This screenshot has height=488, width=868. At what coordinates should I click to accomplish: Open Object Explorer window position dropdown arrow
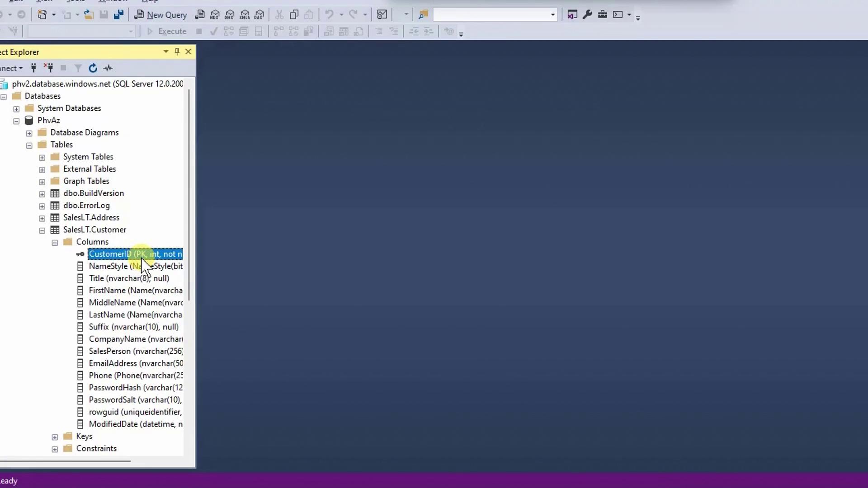(x=166, y=52)
